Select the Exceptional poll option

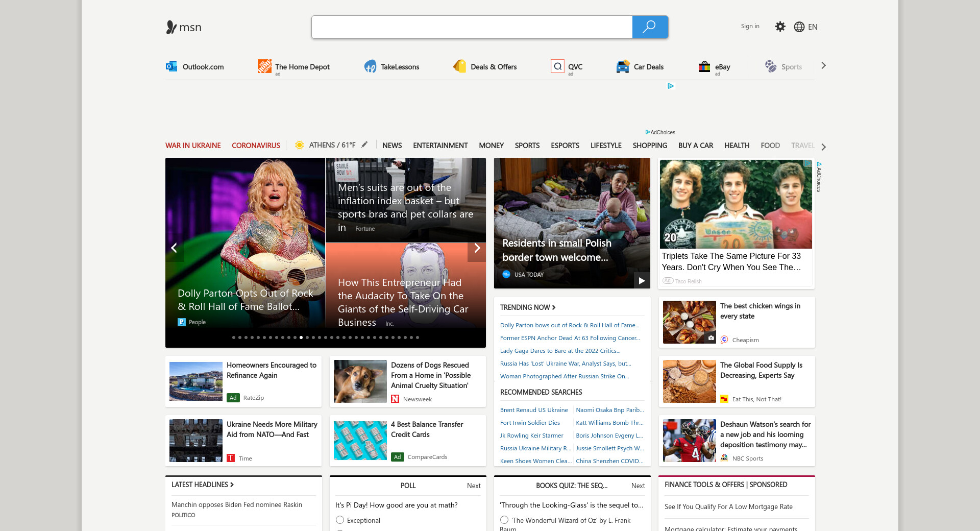coord(340,520)
